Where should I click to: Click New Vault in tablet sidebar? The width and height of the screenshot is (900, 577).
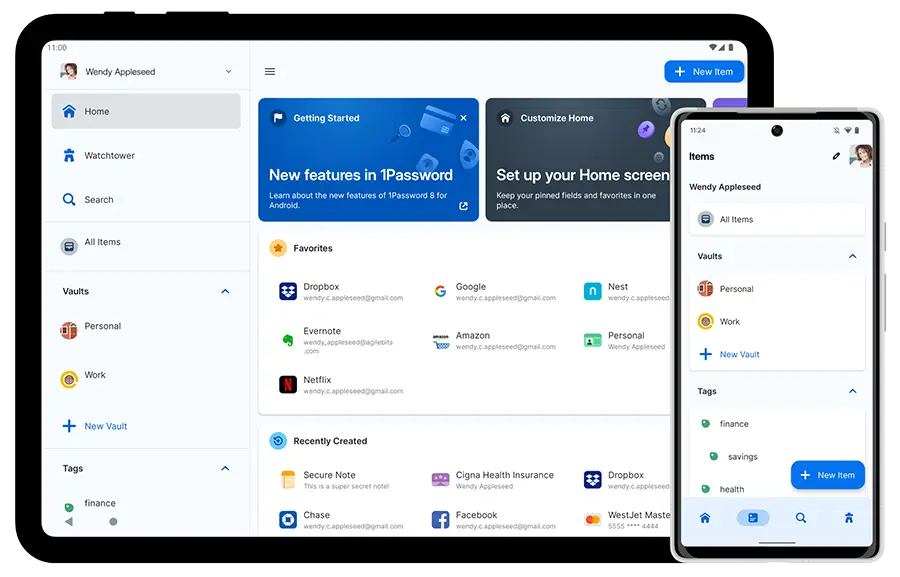[146, 426]
